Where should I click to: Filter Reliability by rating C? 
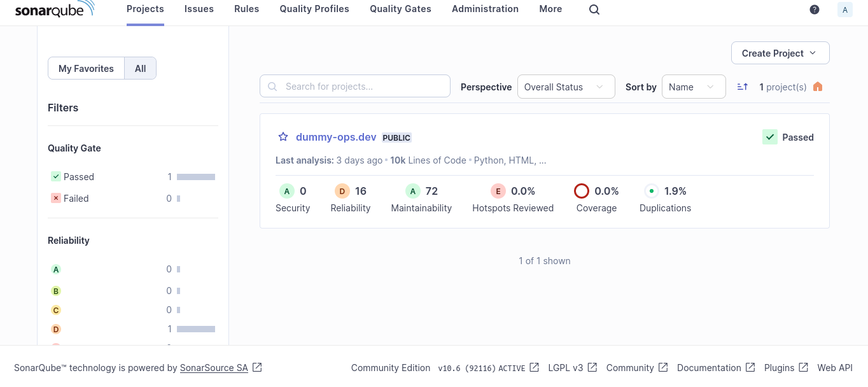(133, 310)
